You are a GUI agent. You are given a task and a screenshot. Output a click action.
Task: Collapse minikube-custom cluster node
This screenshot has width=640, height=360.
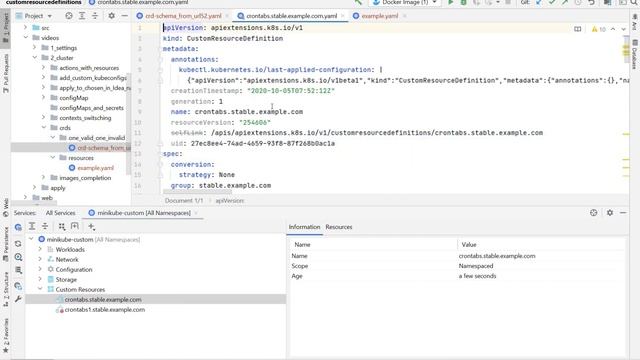pyautogui.click(x=31, y=239)
